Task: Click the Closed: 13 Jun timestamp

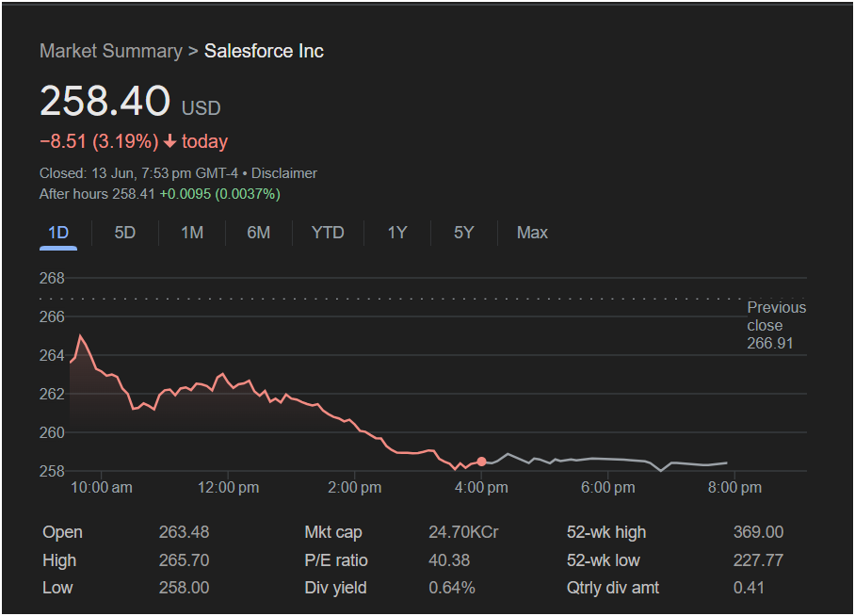Action: point(138,173)
